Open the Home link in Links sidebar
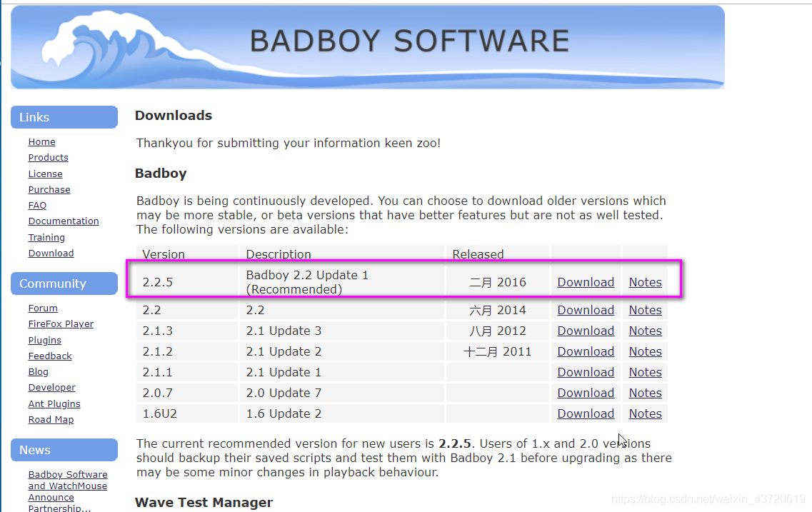 click(42, 142)
